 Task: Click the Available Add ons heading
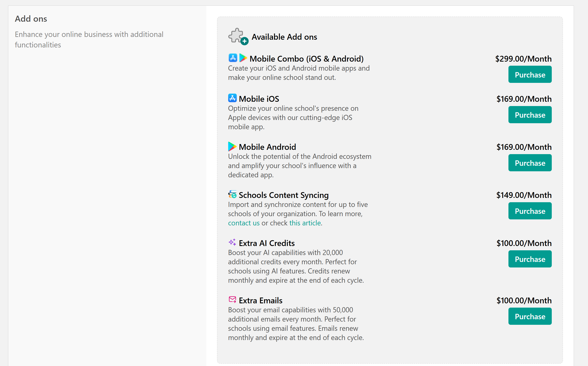(284, 37)
